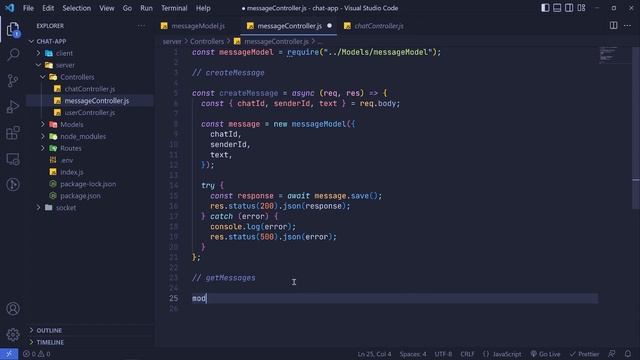Customize layout icon in title bar

581,8
